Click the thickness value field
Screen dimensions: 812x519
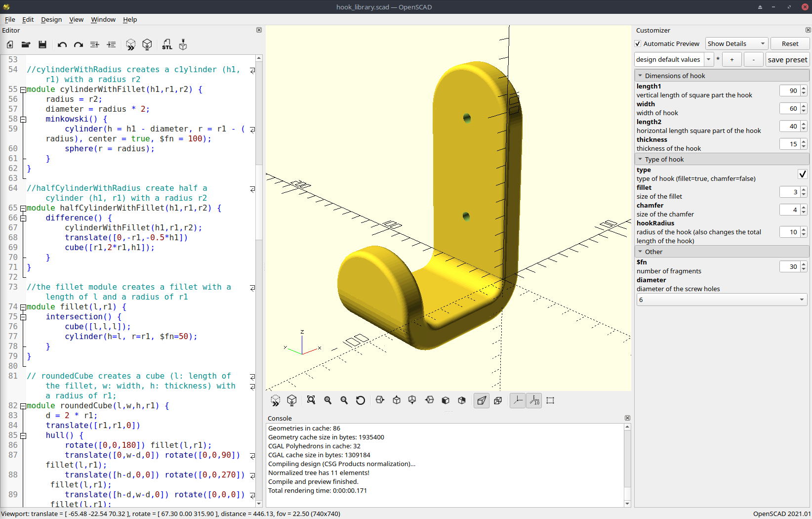pos(790,144)
